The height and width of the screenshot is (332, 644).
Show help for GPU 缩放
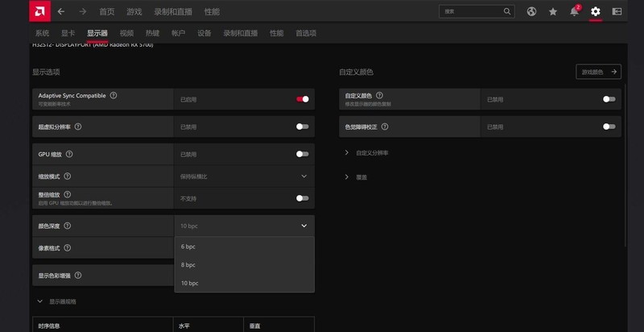coord(69,154)
